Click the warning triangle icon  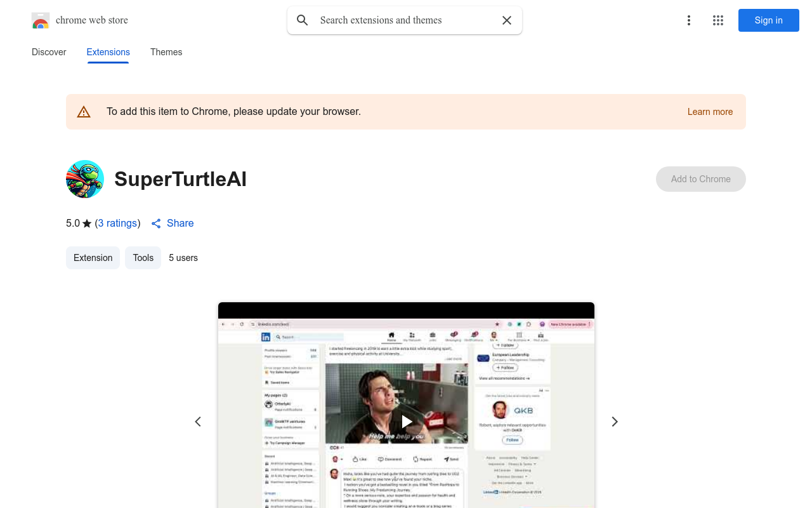tap(84, 112)
